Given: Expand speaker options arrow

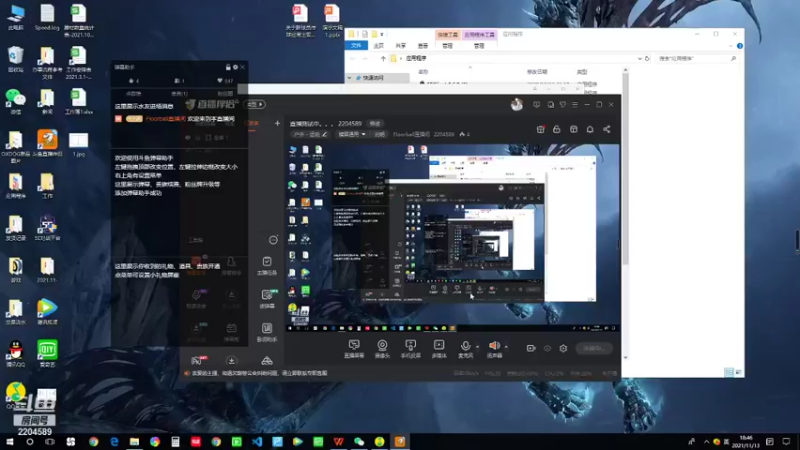Looking at the screenshot, I should pos(506,347).
